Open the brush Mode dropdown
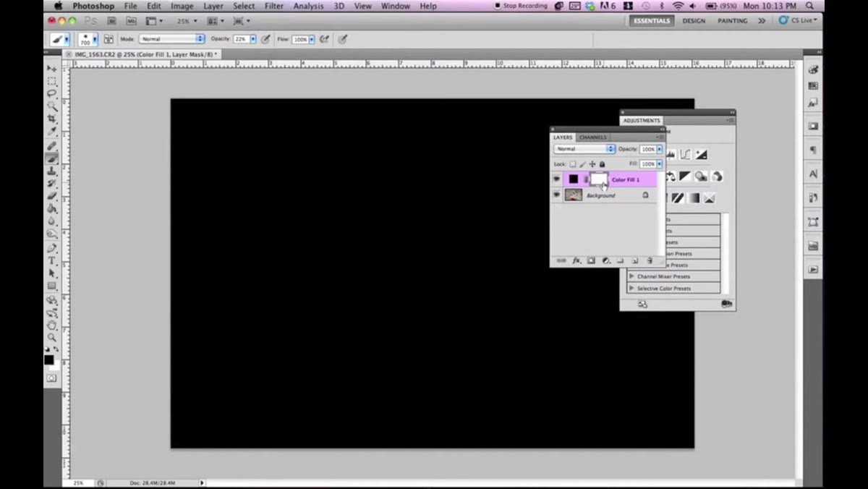The image size is (868, 489). pos(172,39)
